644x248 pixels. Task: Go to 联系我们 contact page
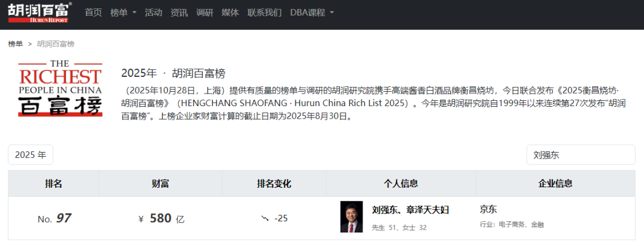pyautogui.click(x=265, y=13)
